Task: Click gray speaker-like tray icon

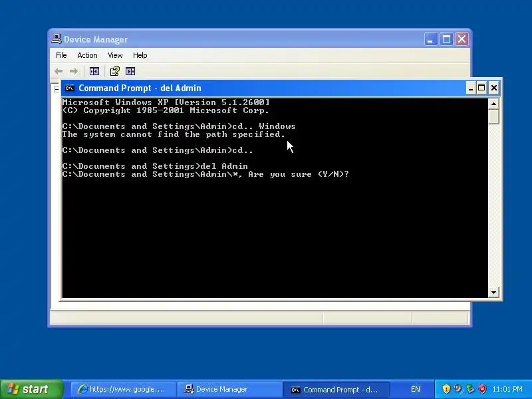Action: [x=458, y=388]
